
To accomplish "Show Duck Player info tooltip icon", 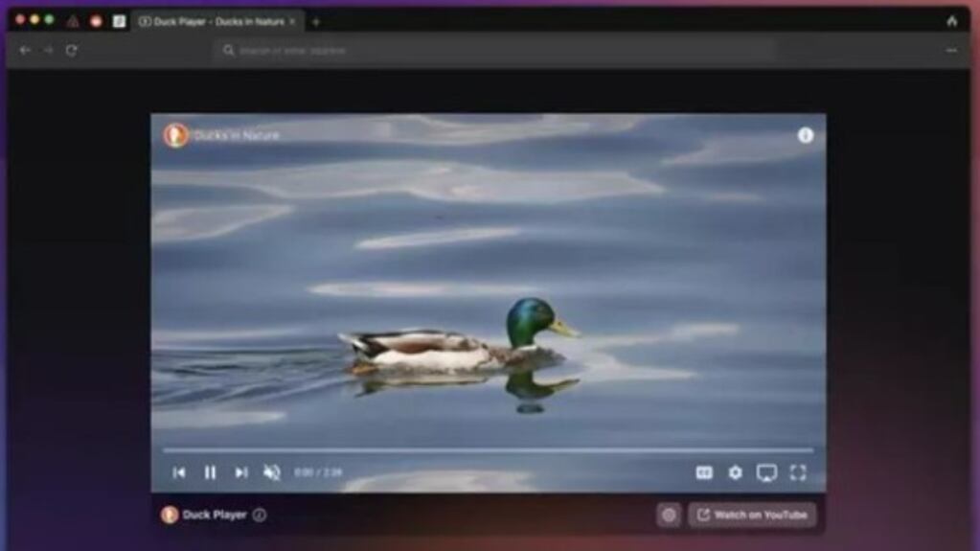I will tap(260, 515).
